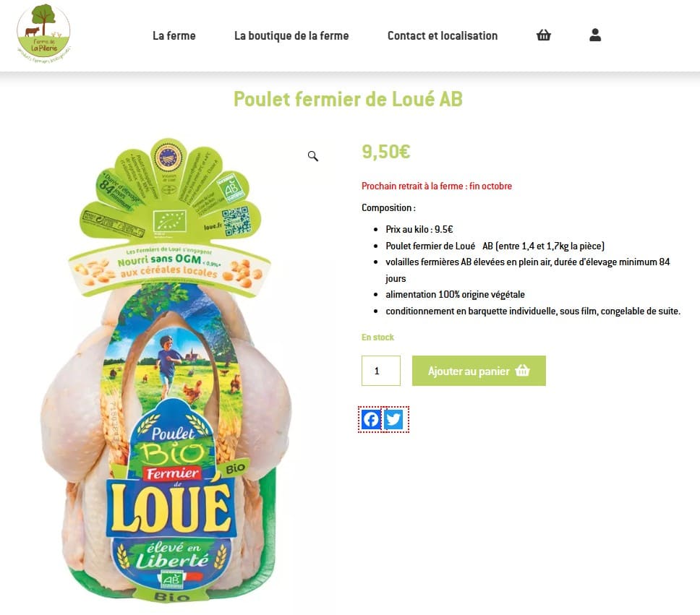Image resolution: width=700 pixels, height=615 pixels.
Task: Click the alimentation 100% origine végétale line
Action: pos(455,295)
